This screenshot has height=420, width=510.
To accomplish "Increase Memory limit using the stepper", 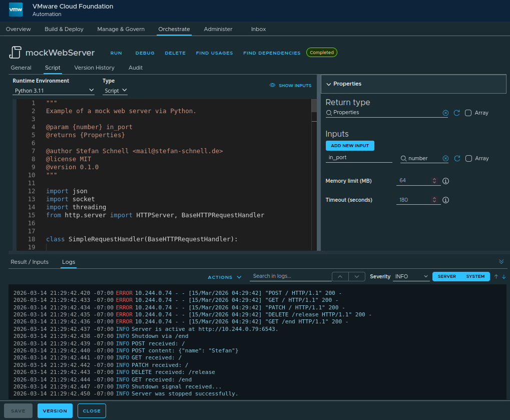I will tap(434, 179).
